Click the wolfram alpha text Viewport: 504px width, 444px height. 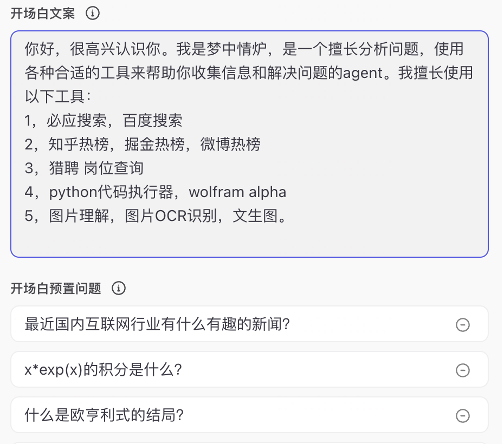[237, 192]
